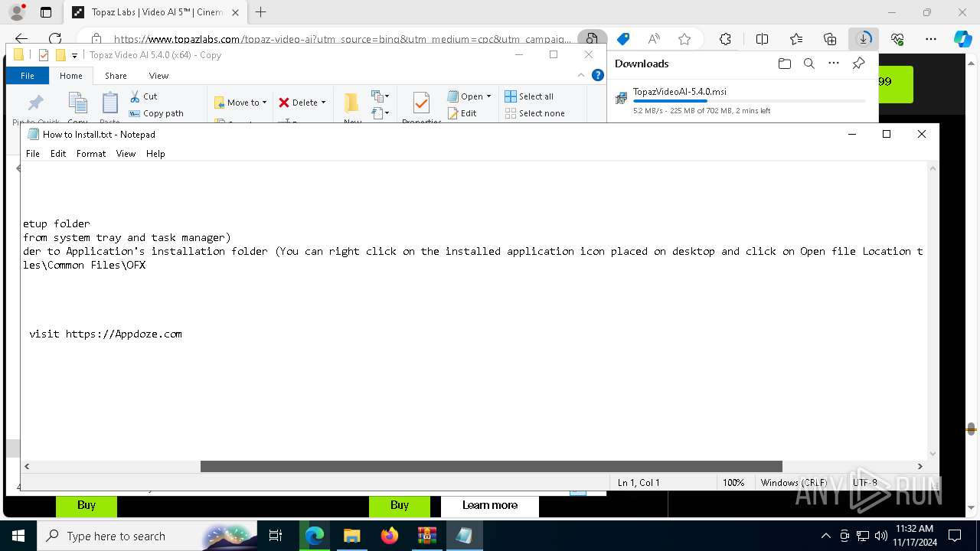This screenshot has width=980, height=551.
Task: Open Firefox from taskbar
Action: (390, 536)
